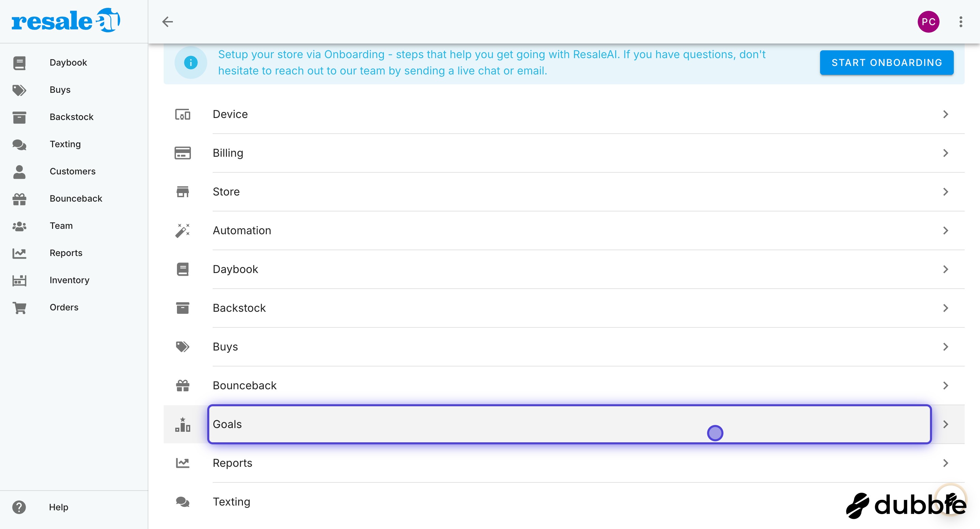Viewport: 980px width, 529px height.
Task: Click the back arrow in the header
Action: (x=167, y=22)
